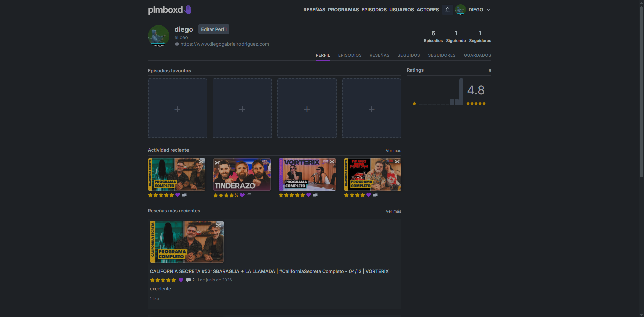The width and height of the screenshot is (644, 317).
Task: Click the four-star rating under the Rocky Horror thumbnail
Action: [355, 195]
